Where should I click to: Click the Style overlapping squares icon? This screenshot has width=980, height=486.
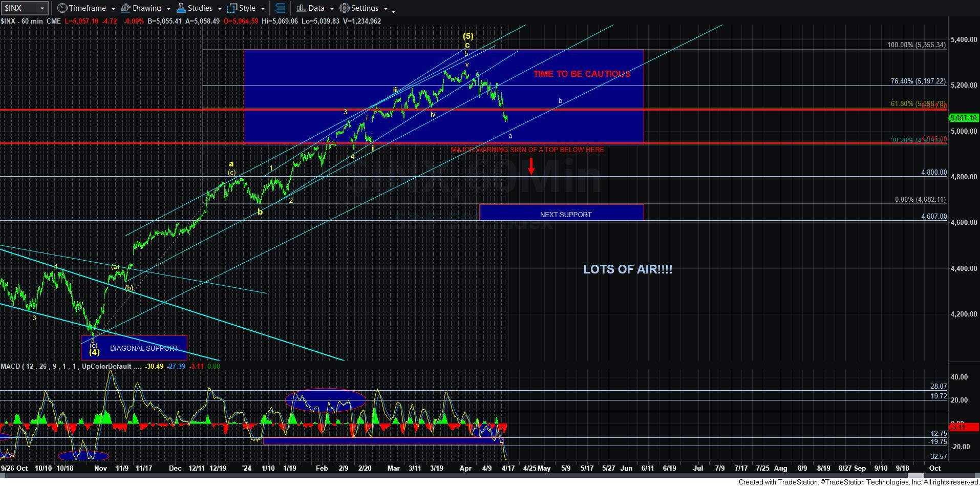[232, 8]
